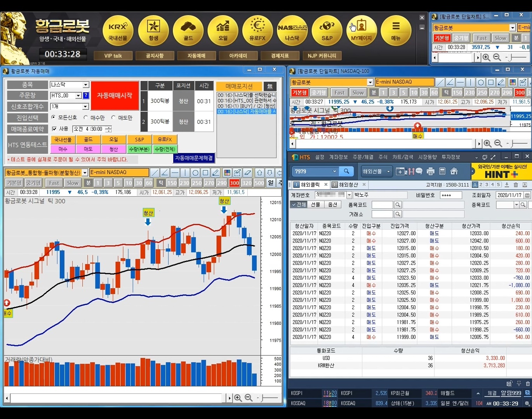
Task: Click blue help question icon beside HTS_00
Action: 86,95
